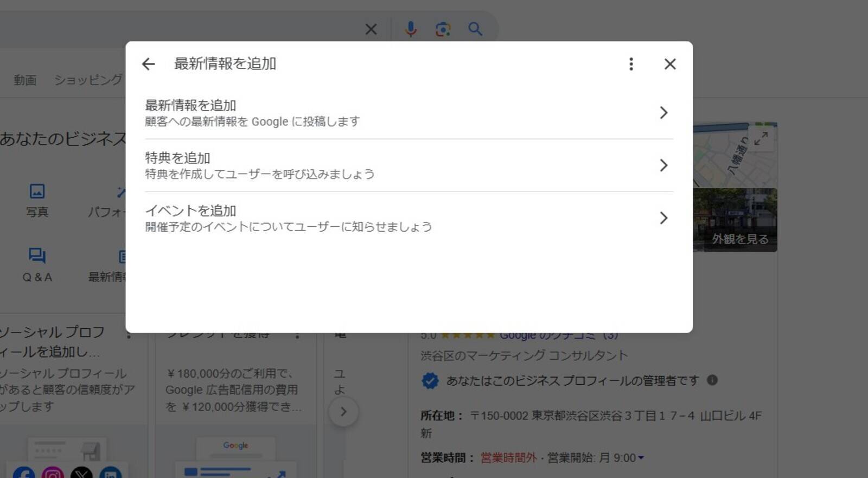
Task: Open Google Lens image search icon
Action: [443, 29]
